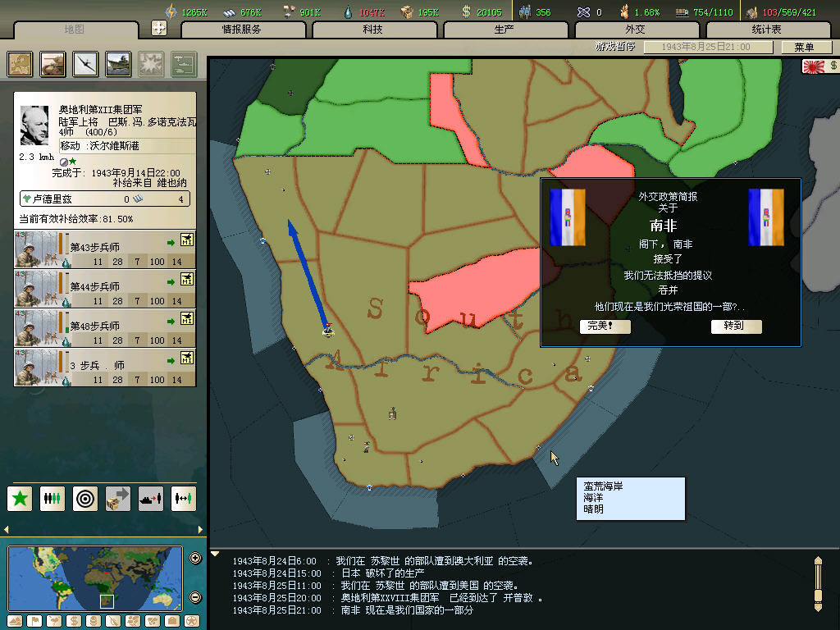Click the unit near the southern coast of the map
This screenshot has height=630, width=840.
[367, 447]
